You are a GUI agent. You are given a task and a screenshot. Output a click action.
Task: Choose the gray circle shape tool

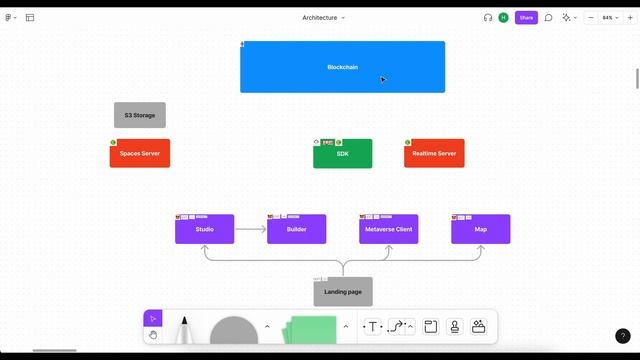coord(234,330)
